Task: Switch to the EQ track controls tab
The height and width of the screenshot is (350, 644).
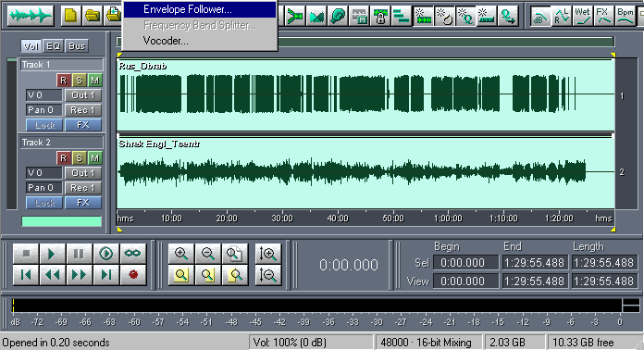Action: click(x=54, y=46)
